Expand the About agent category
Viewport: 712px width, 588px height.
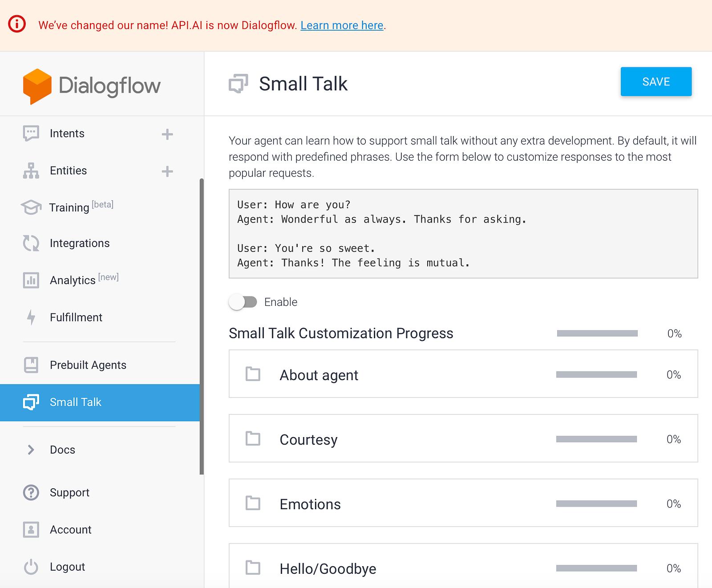(319, 375)
